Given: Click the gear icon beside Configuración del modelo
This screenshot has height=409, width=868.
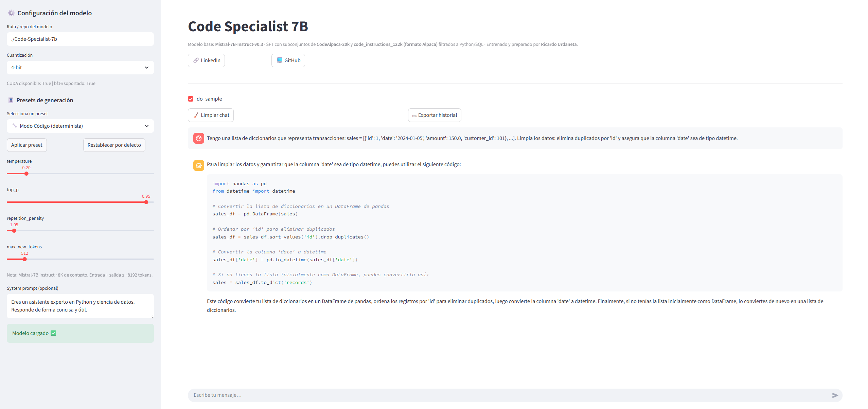Looking at the screenshot, I should coord(11,13).
